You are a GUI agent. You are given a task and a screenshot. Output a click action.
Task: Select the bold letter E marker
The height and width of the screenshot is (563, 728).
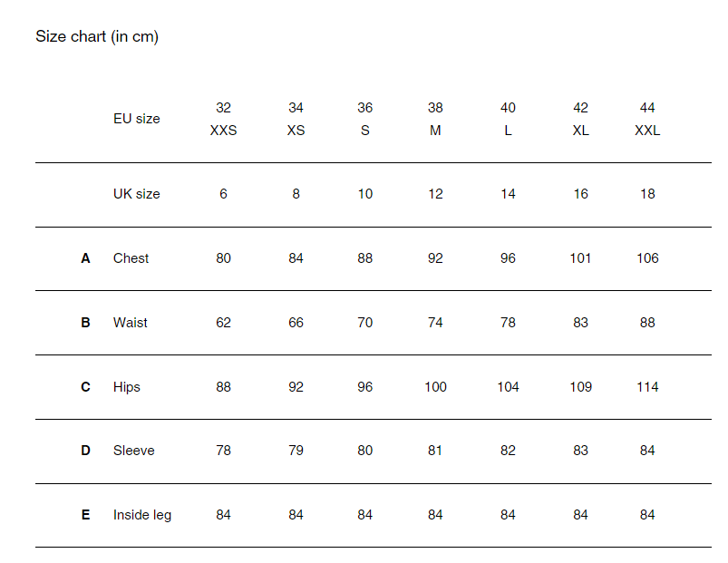(86, 515)
